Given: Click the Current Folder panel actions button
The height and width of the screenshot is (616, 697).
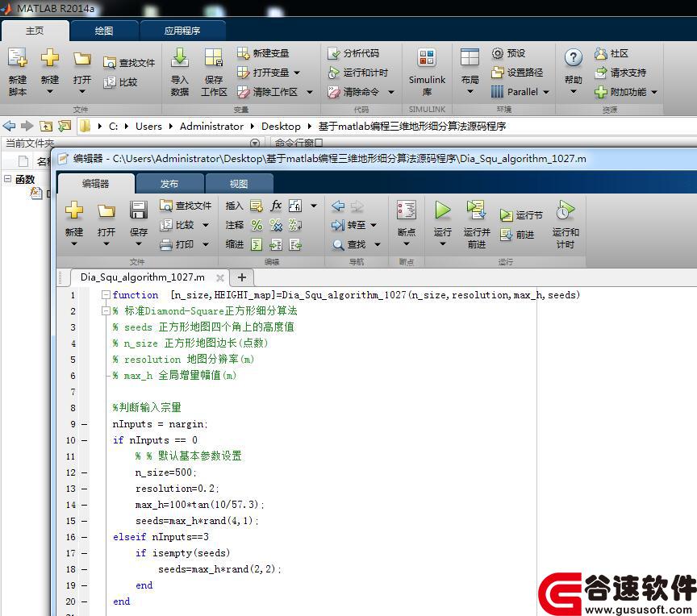Looking at the screenshot, I should coord(255,143).
